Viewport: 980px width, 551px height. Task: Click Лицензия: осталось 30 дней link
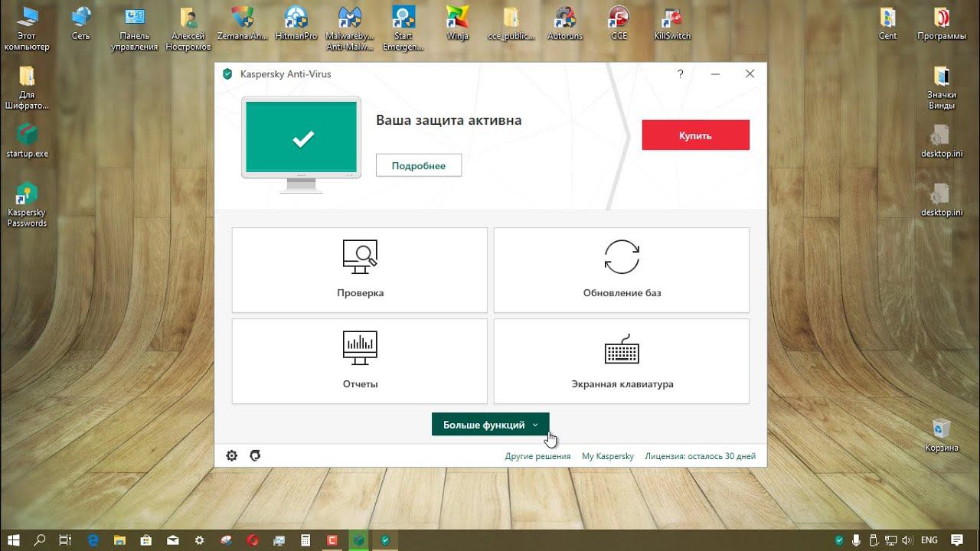coord(701,456)
